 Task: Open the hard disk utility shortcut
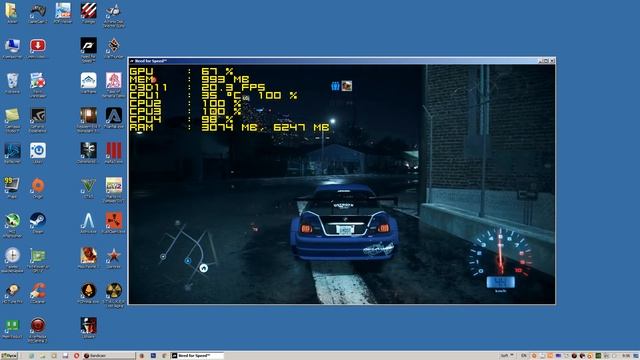point(12,291)
